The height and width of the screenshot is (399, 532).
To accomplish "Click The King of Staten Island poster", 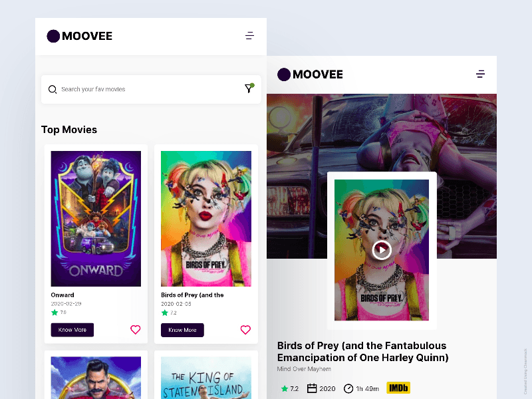I will (x=206, y=379).
